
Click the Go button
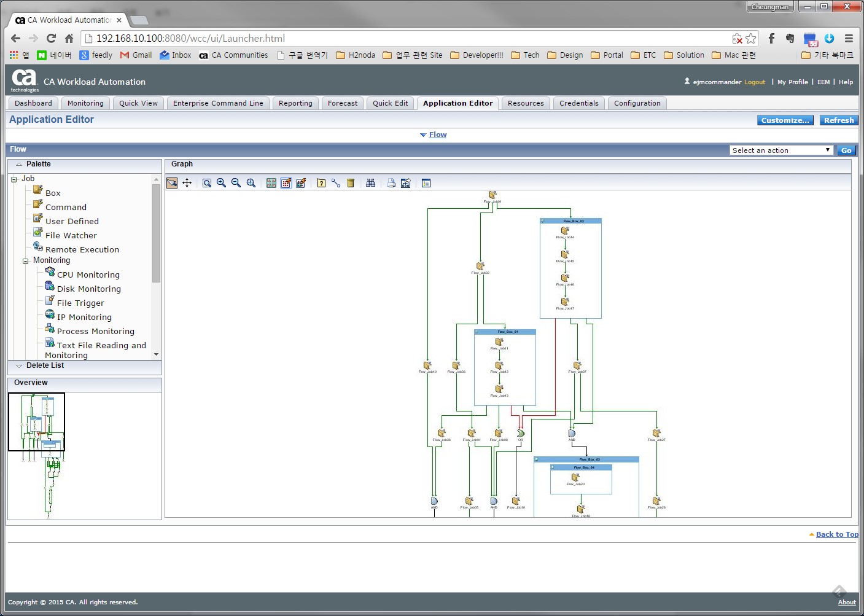[846, 150]
